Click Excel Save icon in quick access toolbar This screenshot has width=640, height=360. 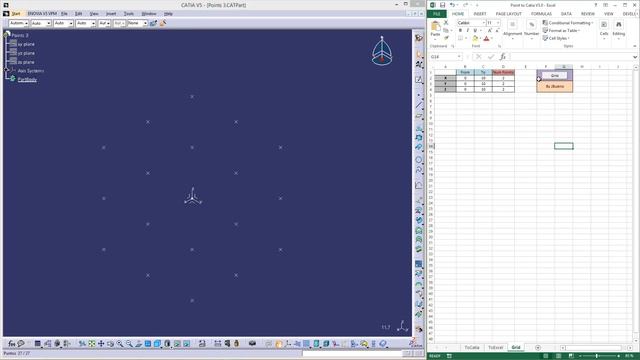coord(442,5)
